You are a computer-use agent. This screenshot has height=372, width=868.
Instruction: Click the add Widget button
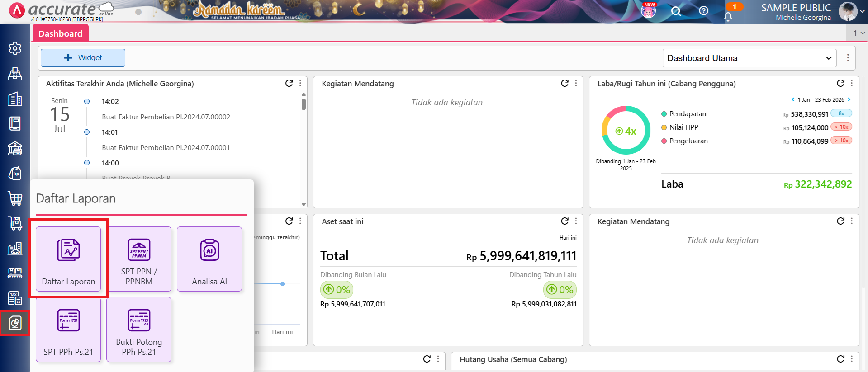tap(83, 58)
